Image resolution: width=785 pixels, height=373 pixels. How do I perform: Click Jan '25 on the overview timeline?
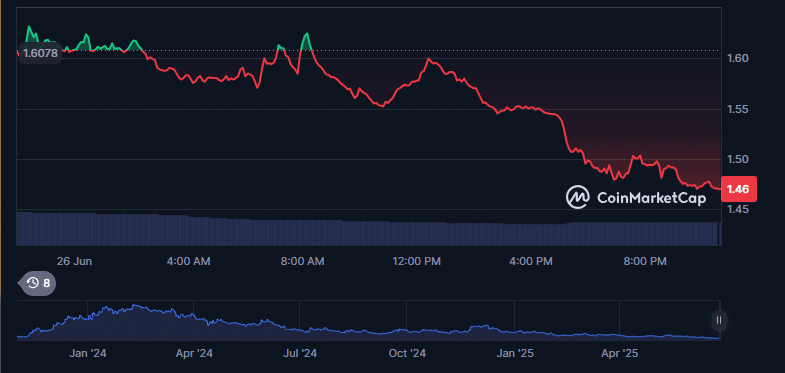[x=515, y=353]
